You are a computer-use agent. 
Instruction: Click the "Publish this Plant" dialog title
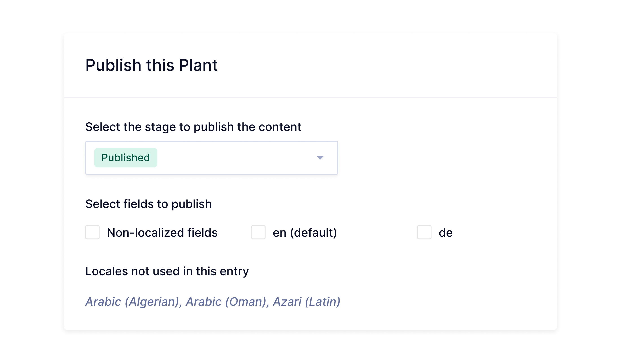click(x=151, y=65)
